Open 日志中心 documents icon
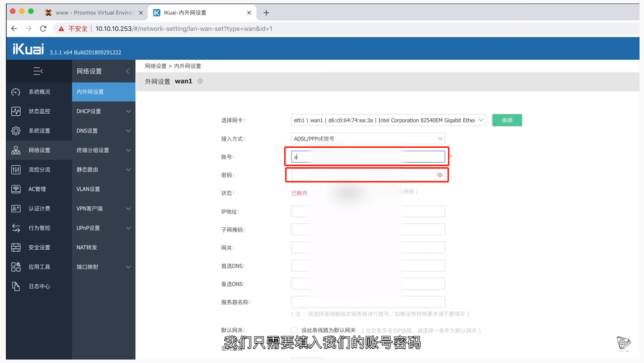 [16, 286]
